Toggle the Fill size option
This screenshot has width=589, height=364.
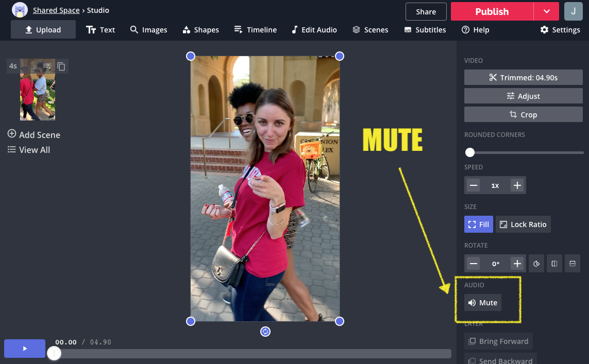click(478, 224)
